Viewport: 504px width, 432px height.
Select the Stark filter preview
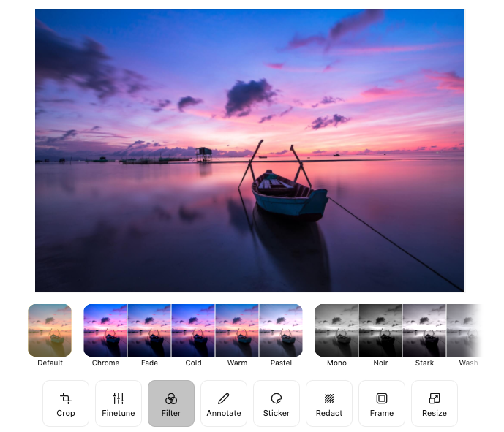tap(424, 330)
